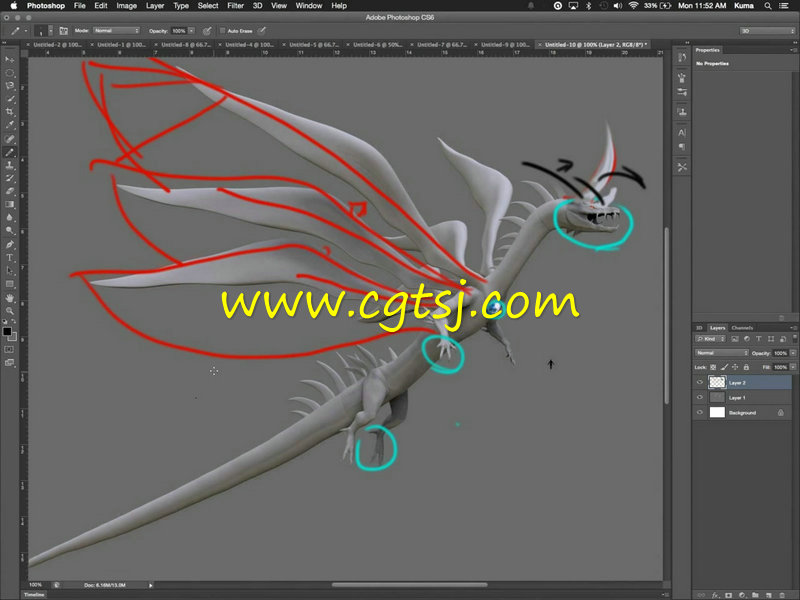
Task: Select the Pen tool
Action: 9,244
